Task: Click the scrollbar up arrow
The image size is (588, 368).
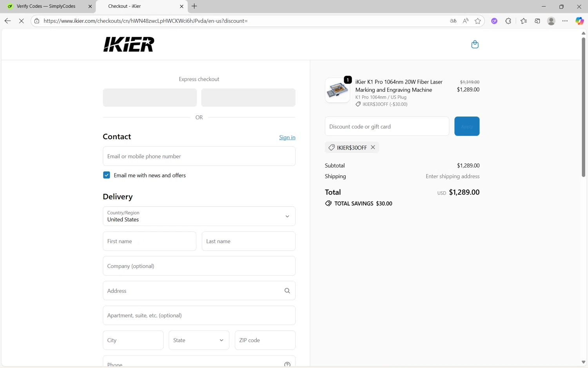Action: pyautogui.click(x=583, y=33)
